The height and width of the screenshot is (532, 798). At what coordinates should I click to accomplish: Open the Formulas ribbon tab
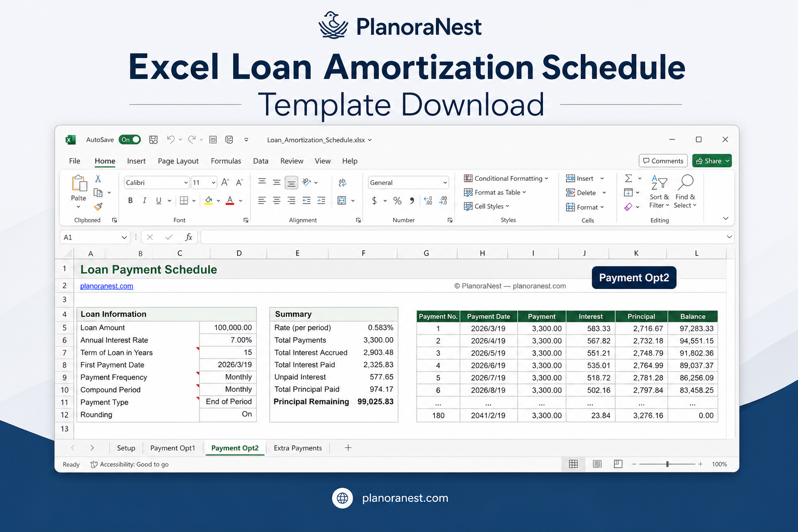pos(226,161)
